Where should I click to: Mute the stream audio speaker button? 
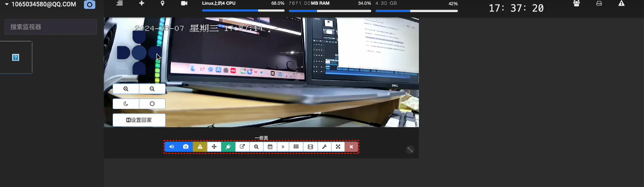172,147
